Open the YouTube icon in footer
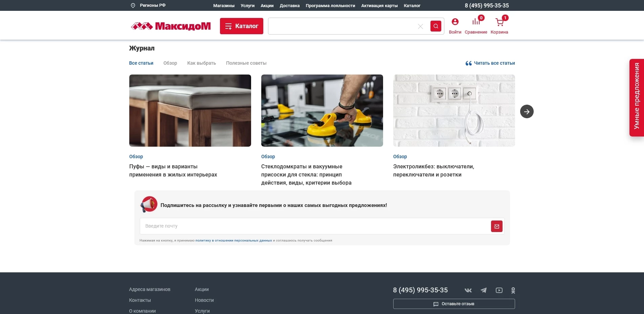The image size is (644, 314). coord(499,290)
